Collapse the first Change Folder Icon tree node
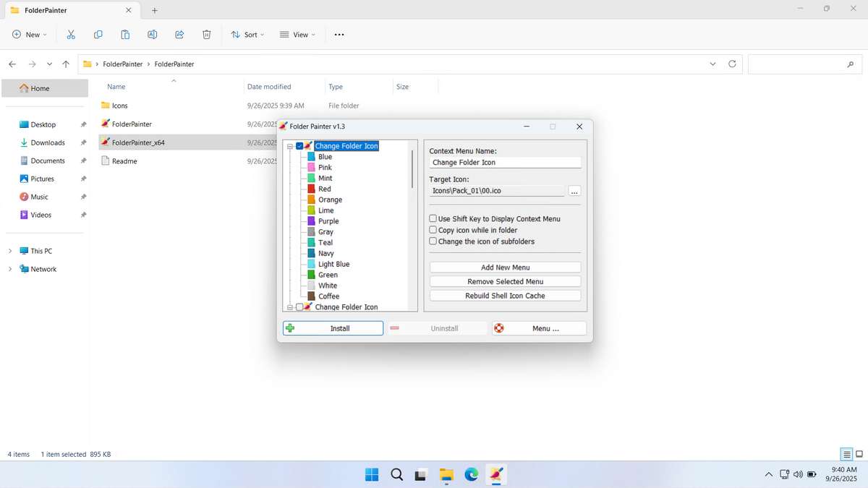 [290, 146]
